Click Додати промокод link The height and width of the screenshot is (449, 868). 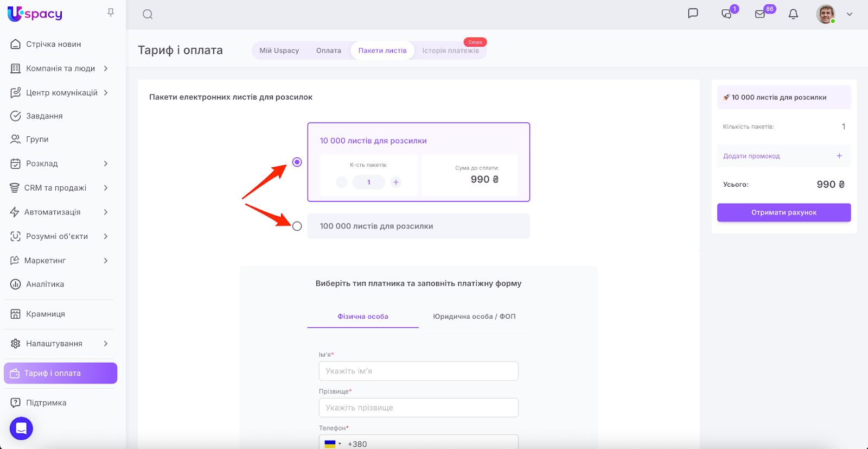751,156
